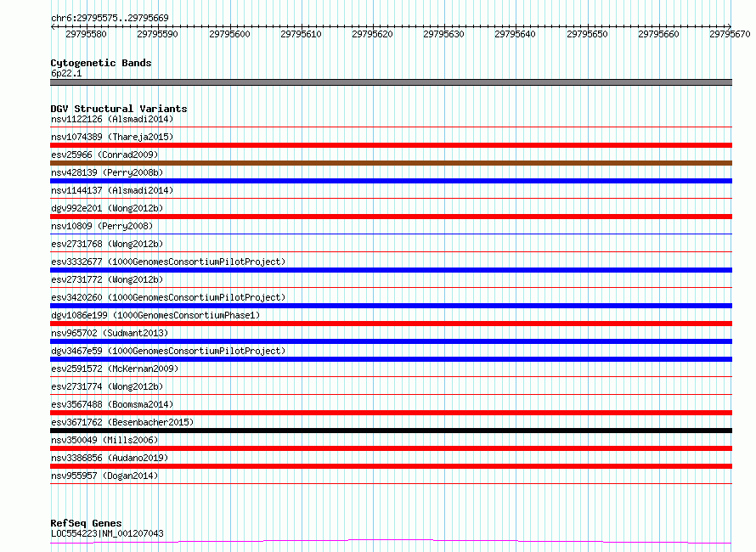Open the esv25966 (Conrad2009) variant label
This screenshot has height=552, width=756.
[x=104, y=155]
